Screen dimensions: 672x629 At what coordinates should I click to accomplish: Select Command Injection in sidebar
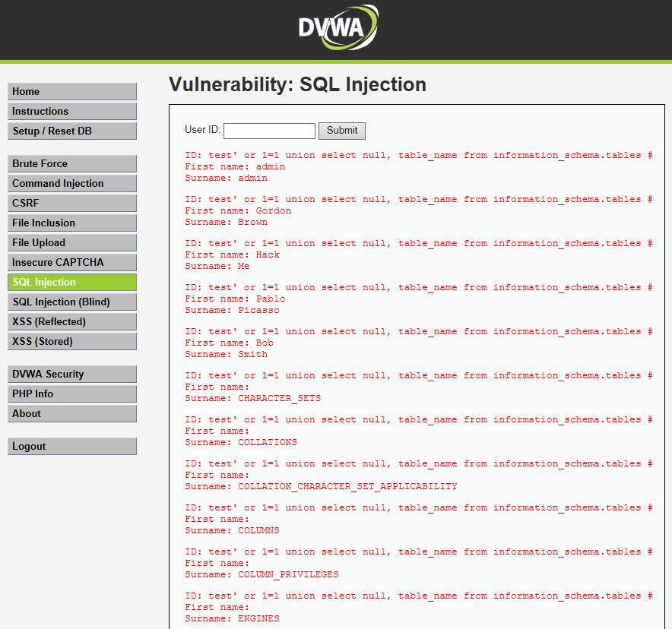[x=72, y=183]
